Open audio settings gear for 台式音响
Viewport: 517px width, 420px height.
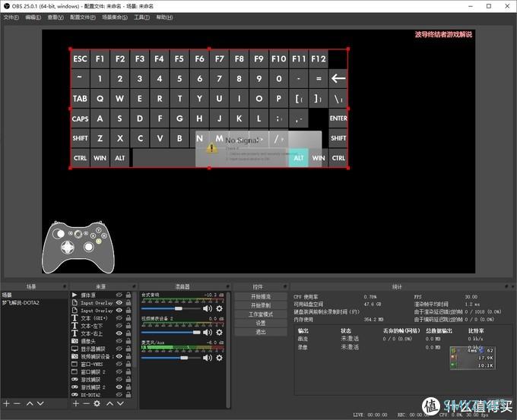pyautogui.click(x=219, y=308)
